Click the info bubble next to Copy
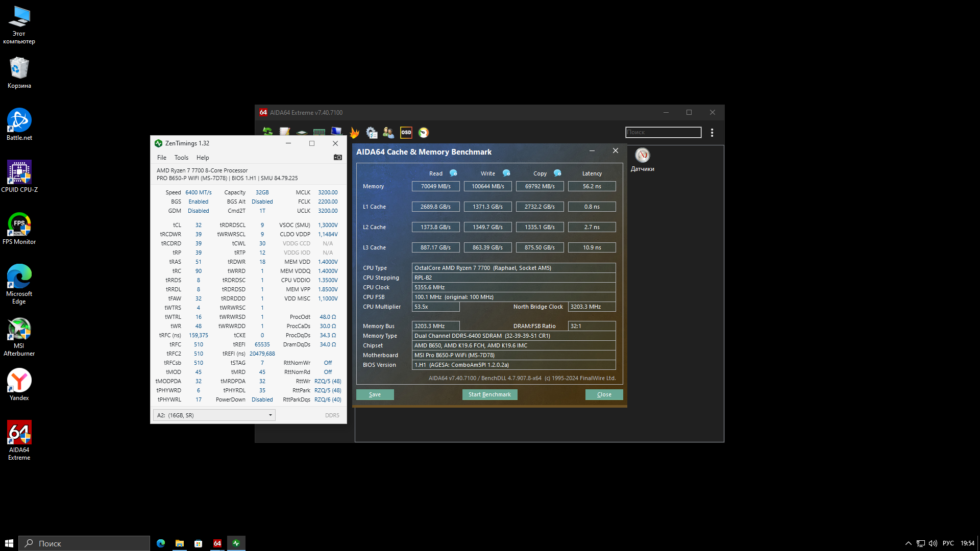The height and width of the screenshot is (551, 980). pyautogui.click(x=557, y=173)
